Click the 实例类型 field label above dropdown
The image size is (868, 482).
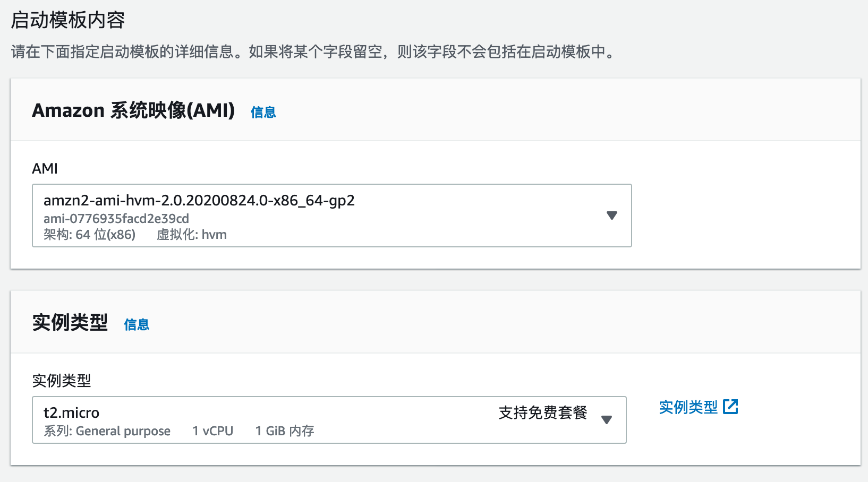click(62, 381)
